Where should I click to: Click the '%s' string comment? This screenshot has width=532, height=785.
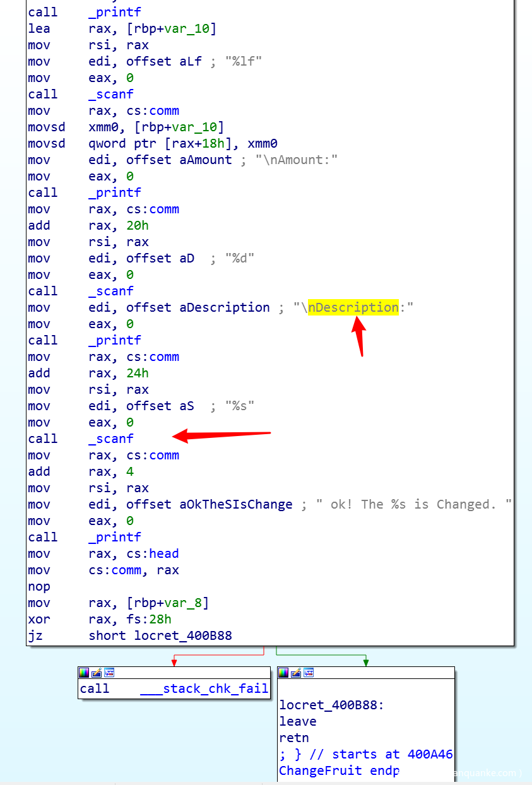click(240, 406)
